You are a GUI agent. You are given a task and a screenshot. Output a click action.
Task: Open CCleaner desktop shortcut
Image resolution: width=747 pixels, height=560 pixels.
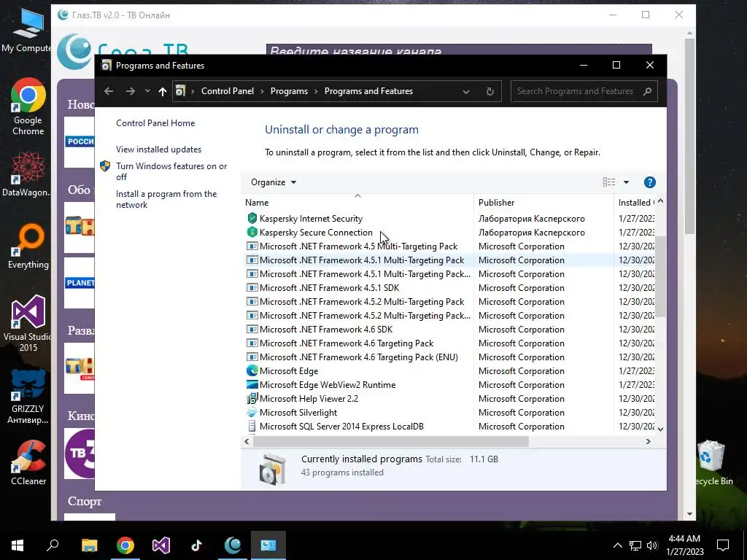click(x=28, y=463)
